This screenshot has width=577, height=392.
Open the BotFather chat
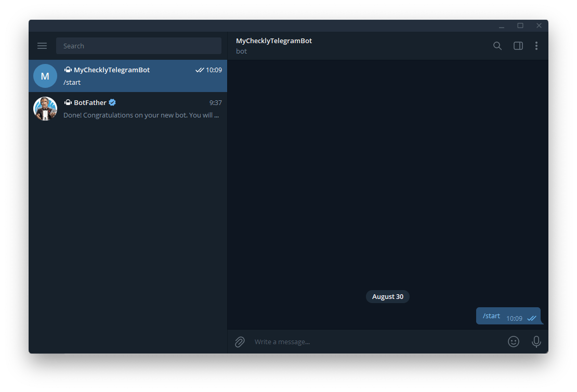pos(128,109)
